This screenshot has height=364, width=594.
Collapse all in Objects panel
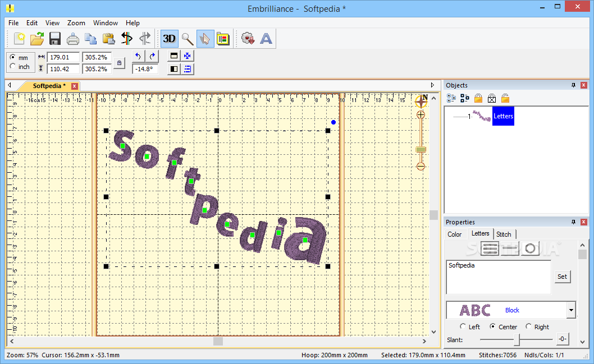465,99
